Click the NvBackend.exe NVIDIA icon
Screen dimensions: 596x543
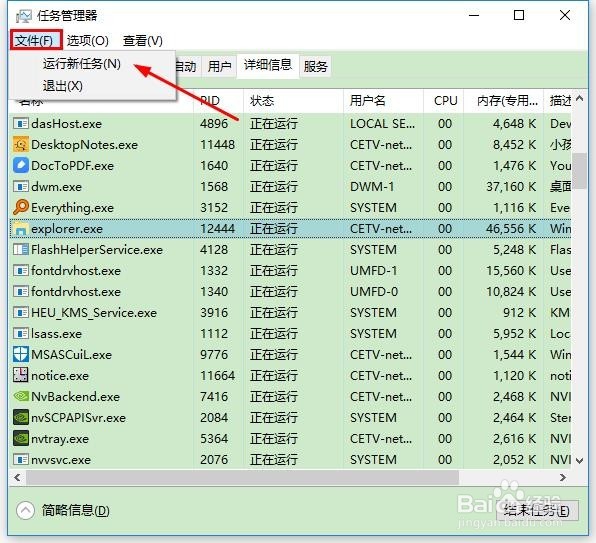click(21, 396)
